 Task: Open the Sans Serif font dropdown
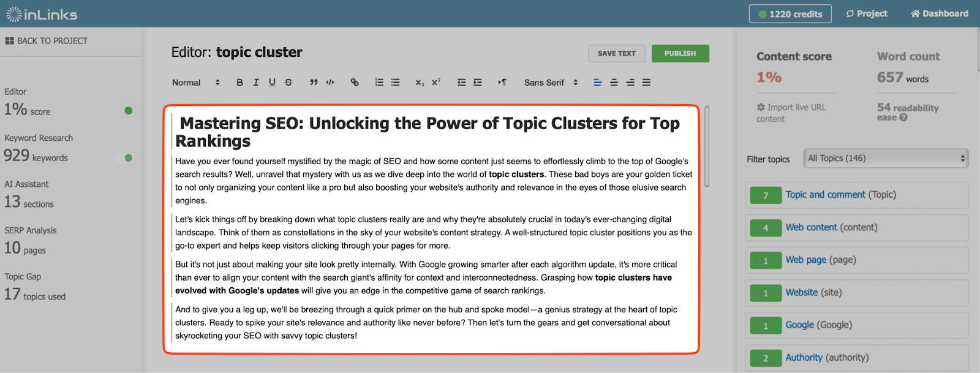point(551,83)
